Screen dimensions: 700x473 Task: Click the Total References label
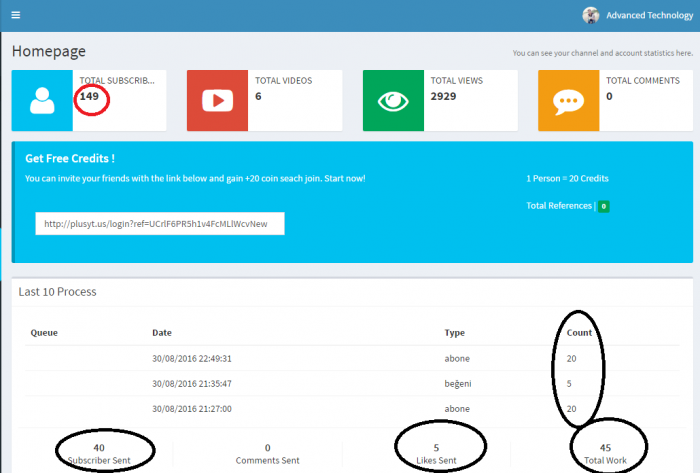coord(559,206)
